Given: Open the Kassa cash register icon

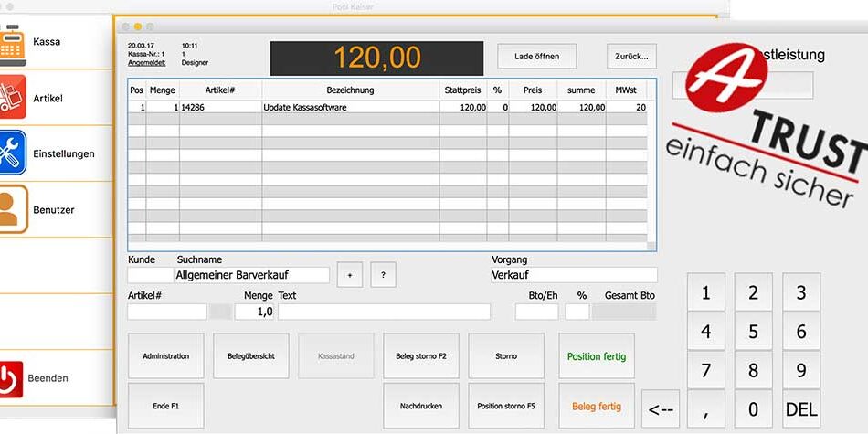Looking at the screenshot, I should [x=12, y=46].
